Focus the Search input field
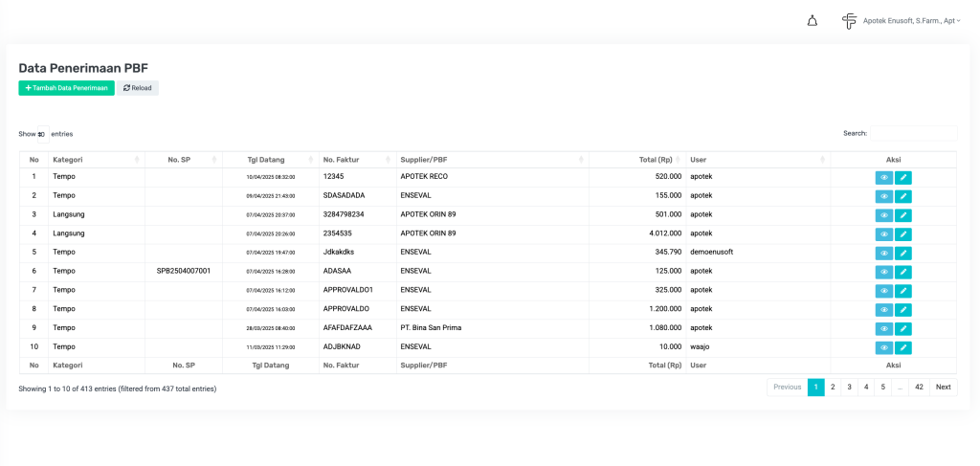The height and width of the screenshot is (466, 980). (x=913, y=134)
